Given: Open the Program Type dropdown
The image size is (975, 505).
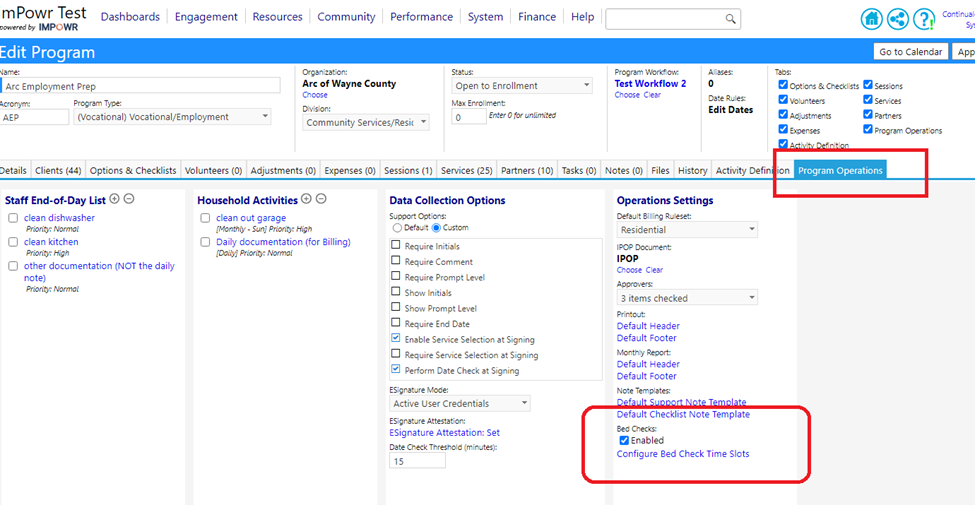Looking at the screenshot, I should pos(172,116).
